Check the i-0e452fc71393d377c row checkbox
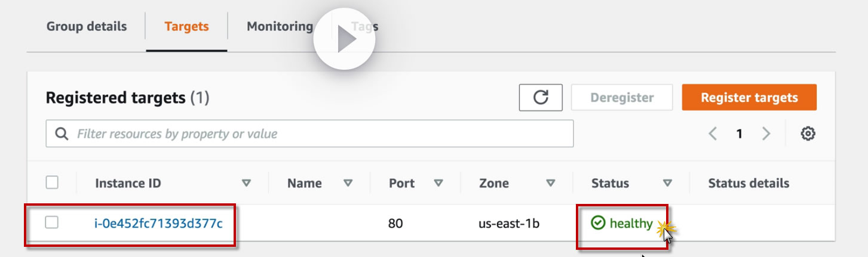This screenshot has width=868, height=257. tap(52, 223)
